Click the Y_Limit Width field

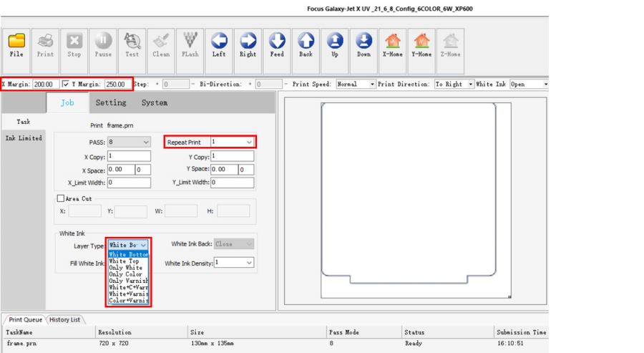232,183
